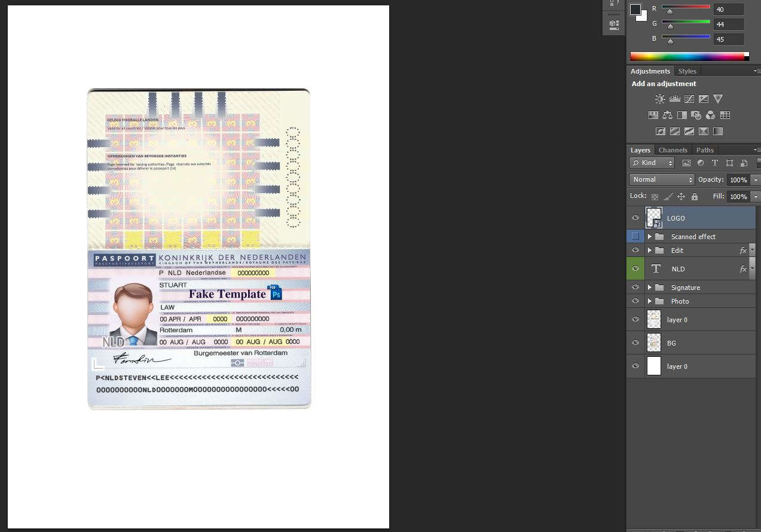Enable the Lock position icon
The image size is (761, 532).
click(x=681, y=195)
